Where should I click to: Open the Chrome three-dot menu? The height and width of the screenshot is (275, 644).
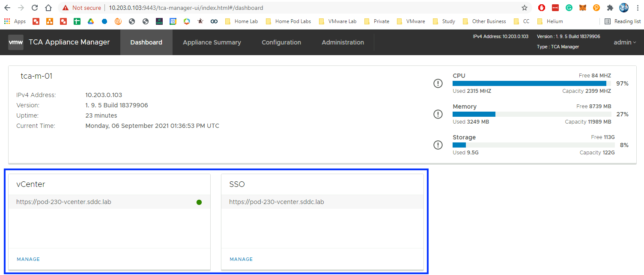[637, 8]
